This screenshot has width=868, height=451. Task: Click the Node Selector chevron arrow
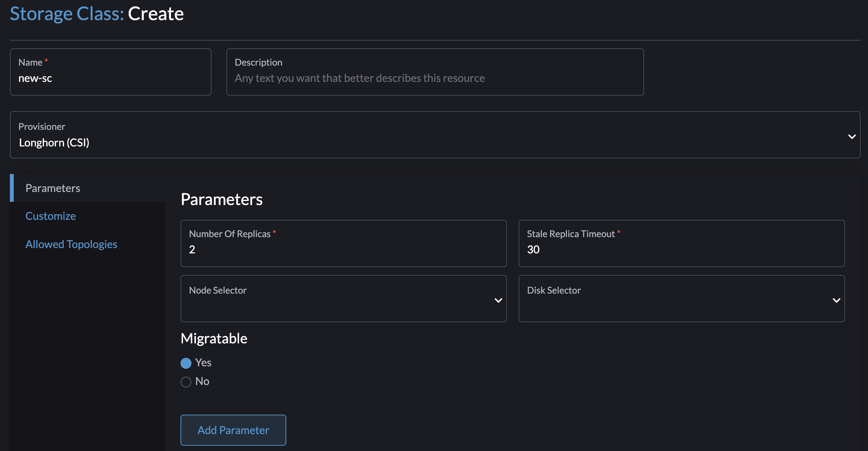click(498, 300)
